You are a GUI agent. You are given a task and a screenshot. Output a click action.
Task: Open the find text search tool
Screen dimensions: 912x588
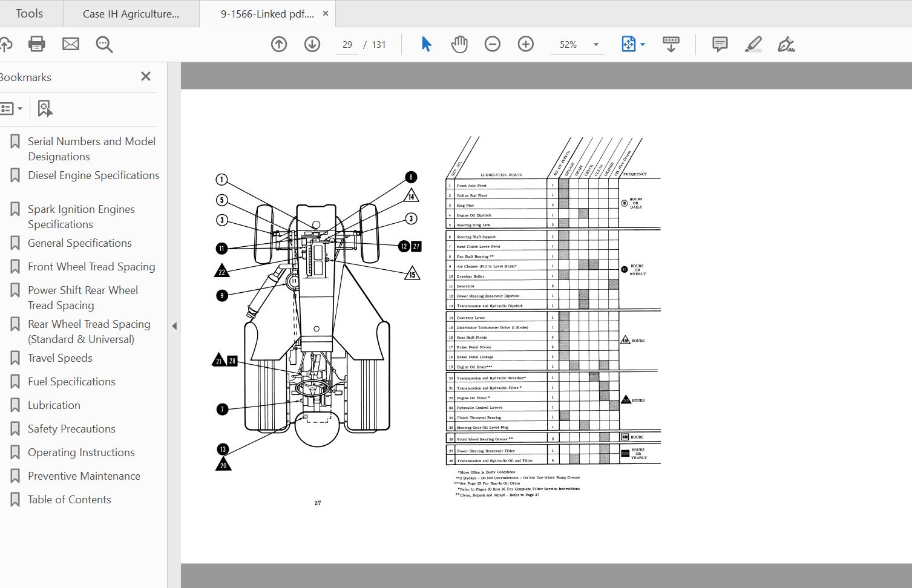[104, 44]
